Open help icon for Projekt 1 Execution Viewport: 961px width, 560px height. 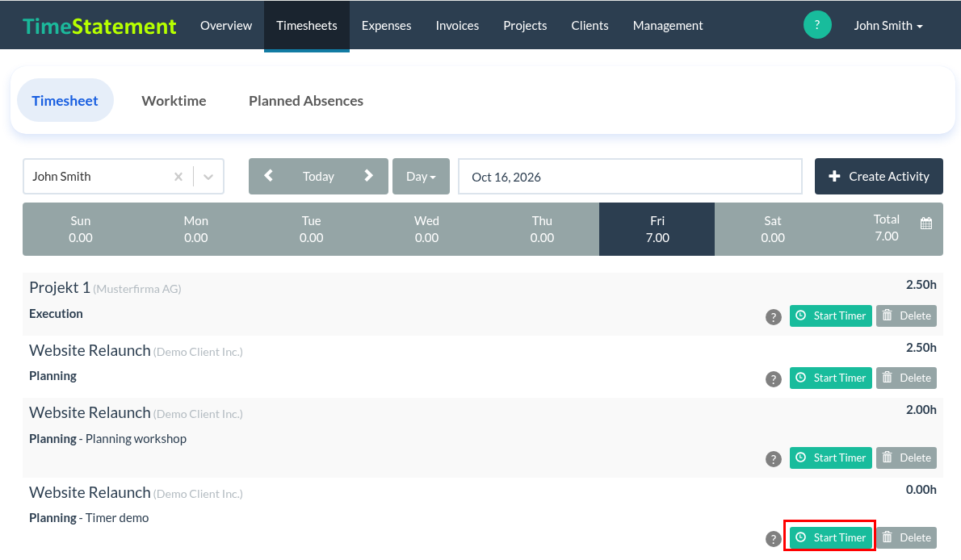coord(774,317)
